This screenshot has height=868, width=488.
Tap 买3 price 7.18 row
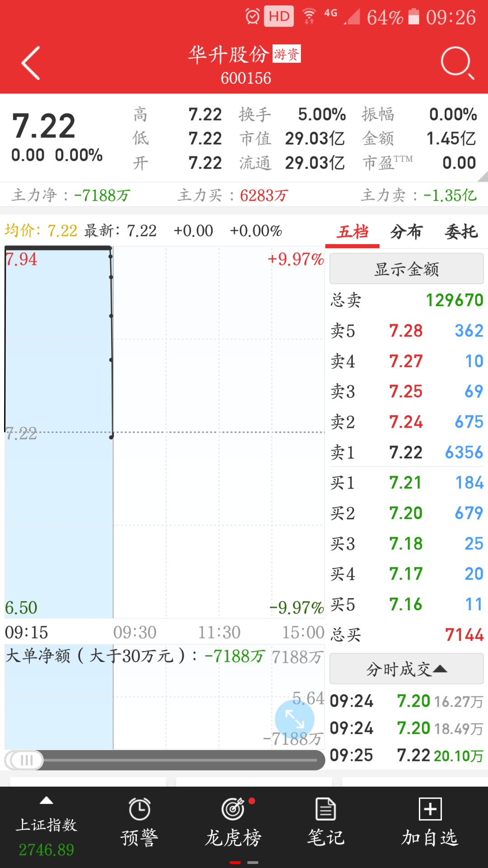[407, 543]
